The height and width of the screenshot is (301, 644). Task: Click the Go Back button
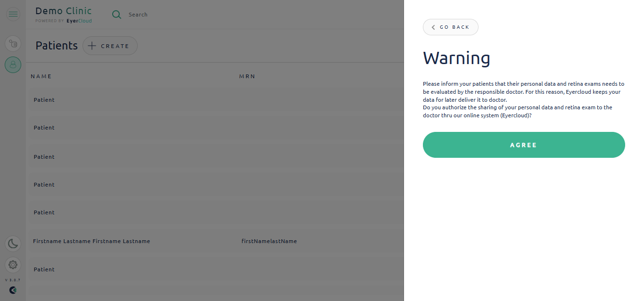[450, 27]
